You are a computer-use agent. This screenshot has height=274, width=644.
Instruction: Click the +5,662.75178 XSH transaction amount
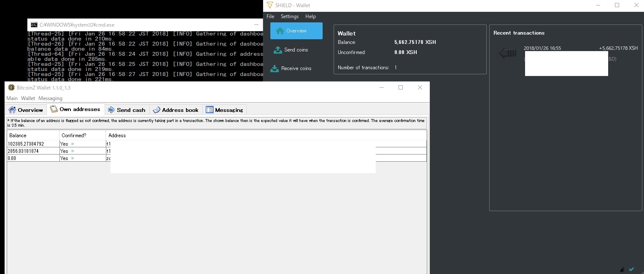point(618,48)
